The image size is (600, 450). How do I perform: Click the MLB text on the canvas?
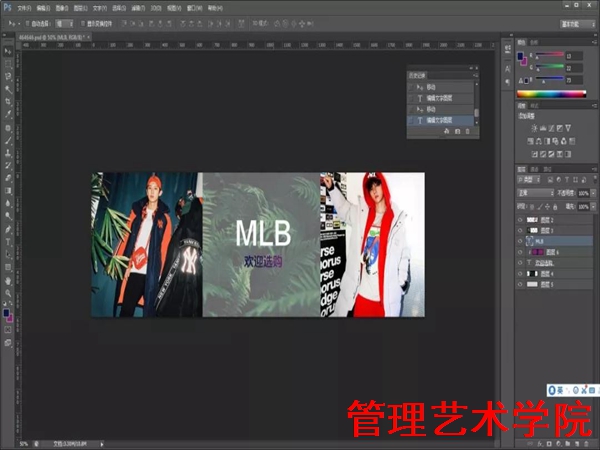[x=263, y=233]
